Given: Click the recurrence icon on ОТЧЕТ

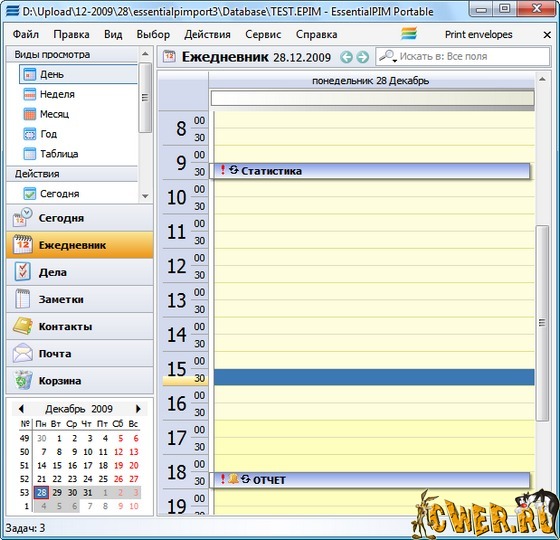Looking at the screenshot, I should [x=245, y=479].
